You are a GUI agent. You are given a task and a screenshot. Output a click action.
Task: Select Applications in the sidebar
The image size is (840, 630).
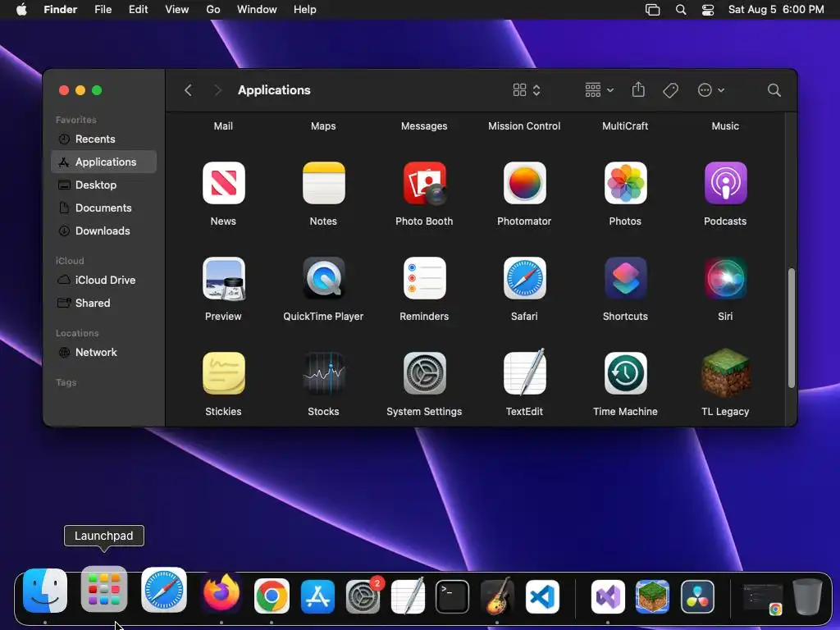coord(104,162)
